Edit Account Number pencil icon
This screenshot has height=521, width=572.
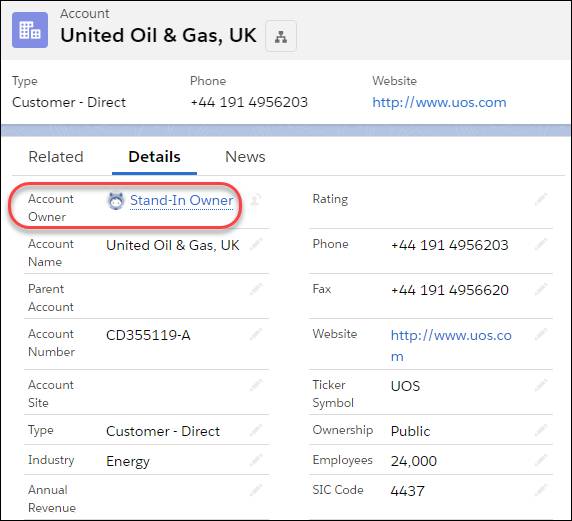(256, 334)
